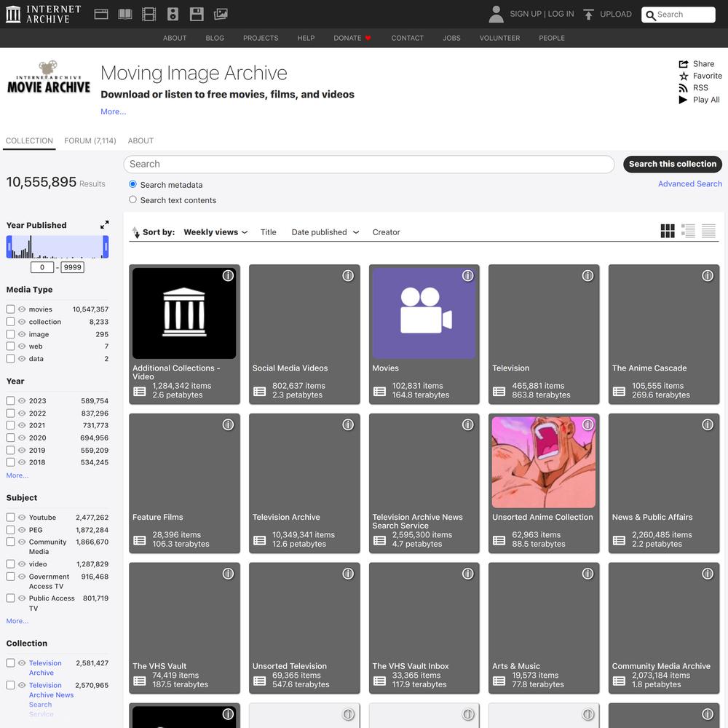This screenshot has height=728, width=728.
Task: Open the Weekly views sort dropdown
Action: [x=216, y=232]
